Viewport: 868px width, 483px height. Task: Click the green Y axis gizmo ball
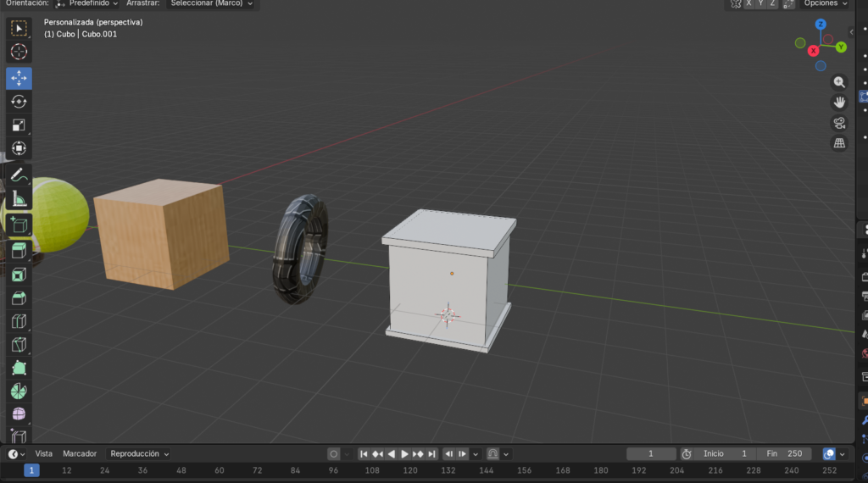click(x=841, y=47)
